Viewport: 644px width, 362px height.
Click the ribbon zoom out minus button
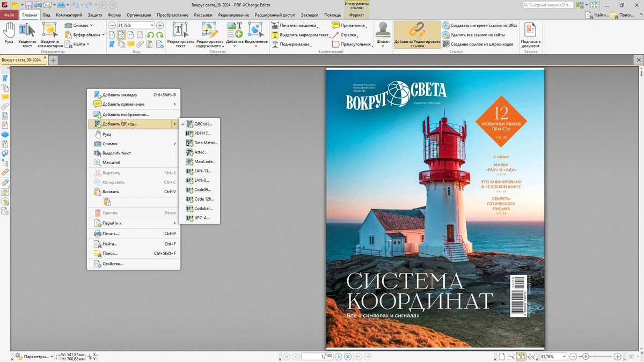tap(112, 25)
